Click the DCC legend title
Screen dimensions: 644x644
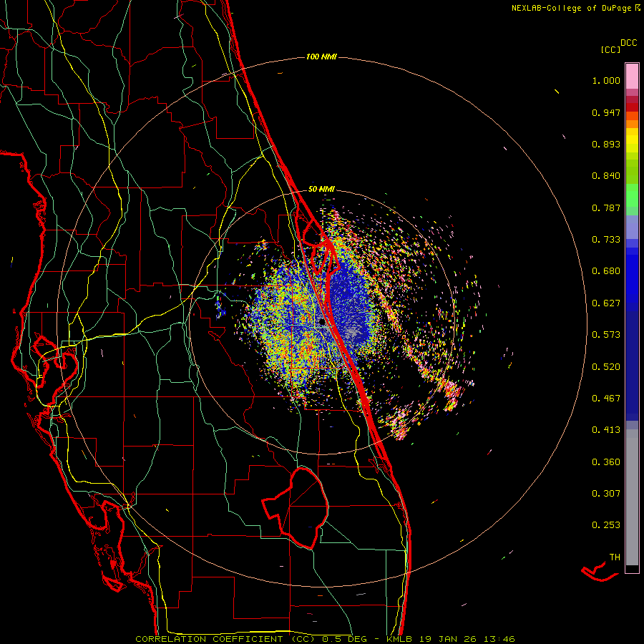[x=629, y=43]
